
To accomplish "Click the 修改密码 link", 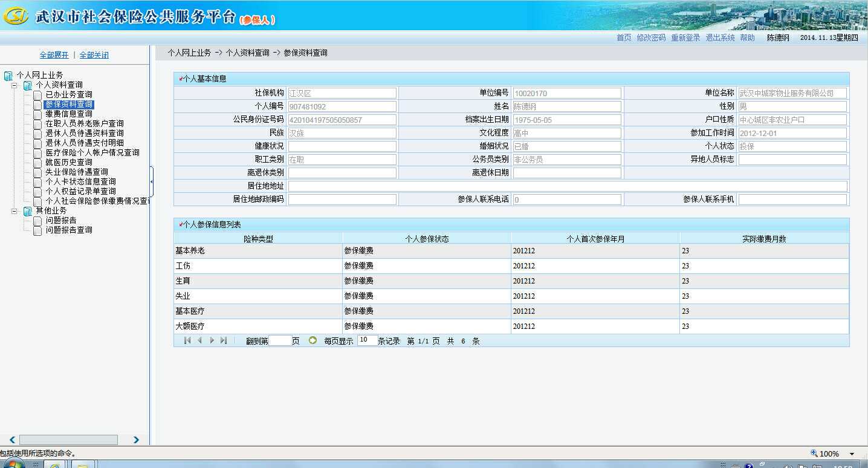I will click(x=650, y=37).
